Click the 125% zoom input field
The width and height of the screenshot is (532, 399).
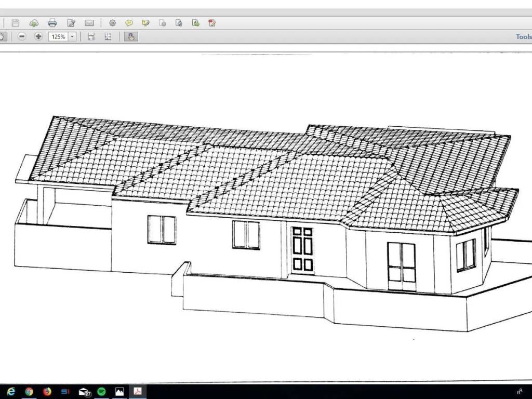(x=58, y=37)
